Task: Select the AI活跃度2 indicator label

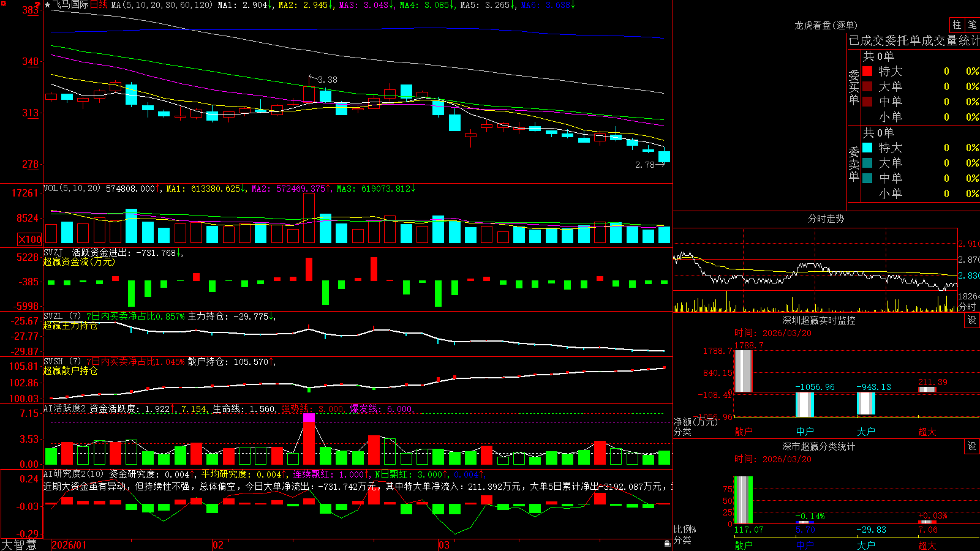Action: (65, 408)
